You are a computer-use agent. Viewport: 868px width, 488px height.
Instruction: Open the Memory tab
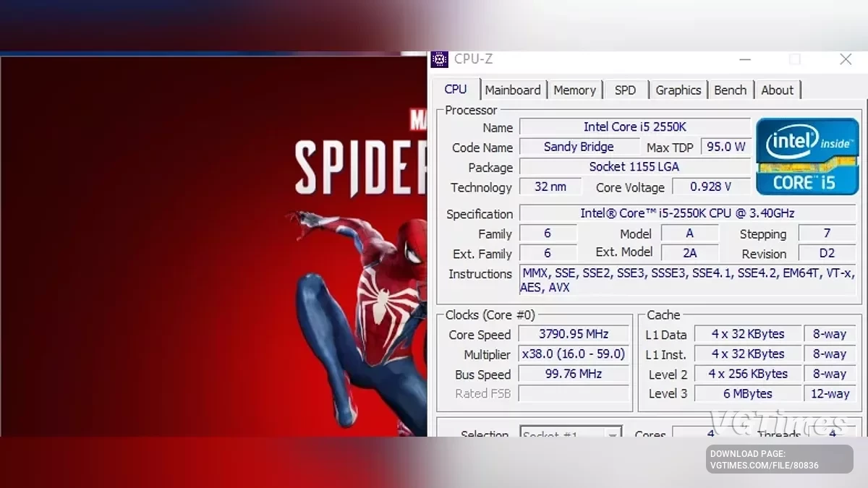coord(575,90)
